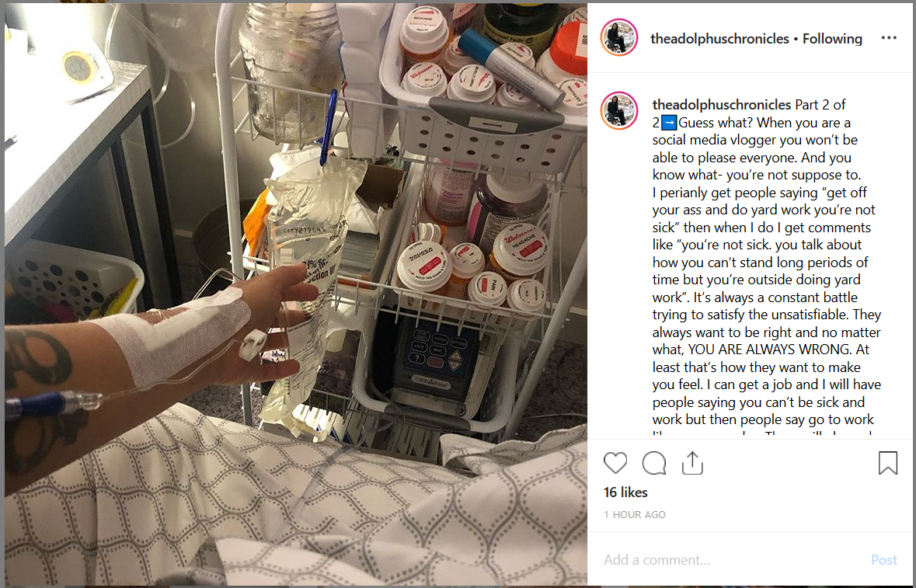Open the profile avatar in the post header

(618, 37)
